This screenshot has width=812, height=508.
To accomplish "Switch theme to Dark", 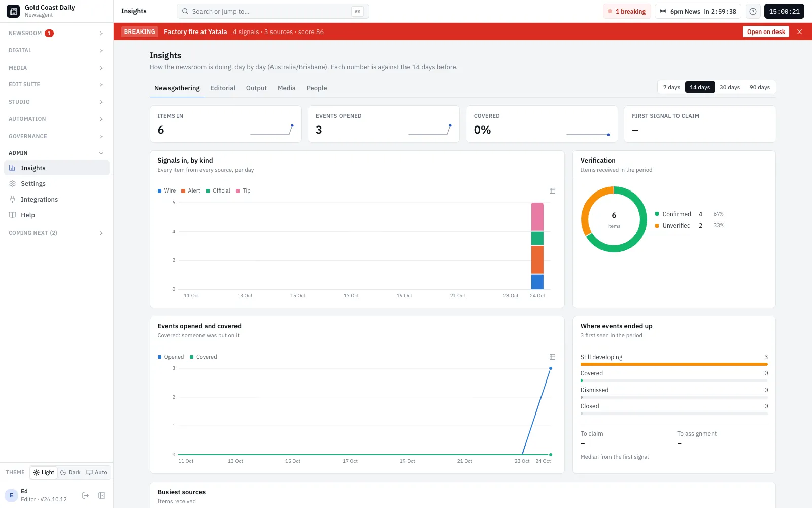I will point(71,472).
